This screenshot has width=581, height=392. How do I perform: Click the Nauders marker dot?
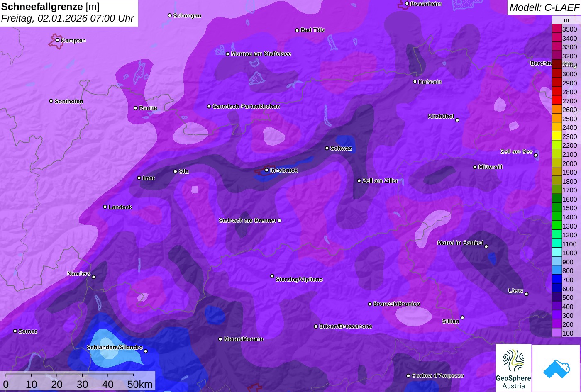pyautogui.click(x=94, y=277)
